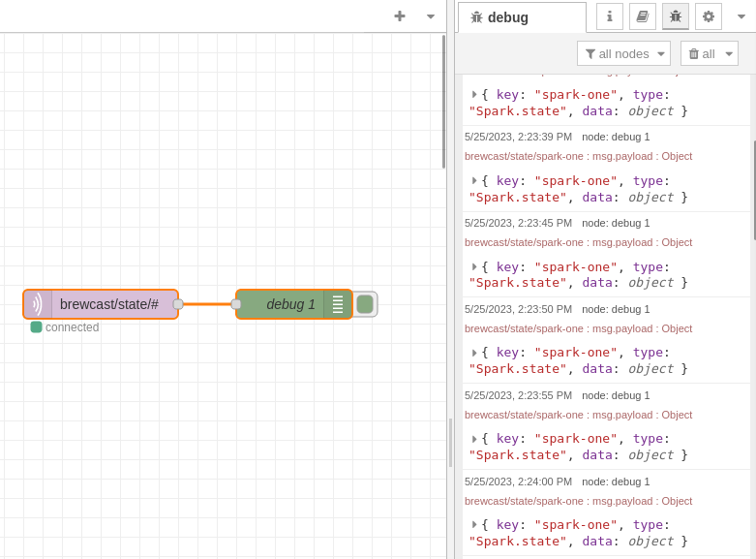Click node: debug 1 at 2:23:39 PM

coord(616,138)
